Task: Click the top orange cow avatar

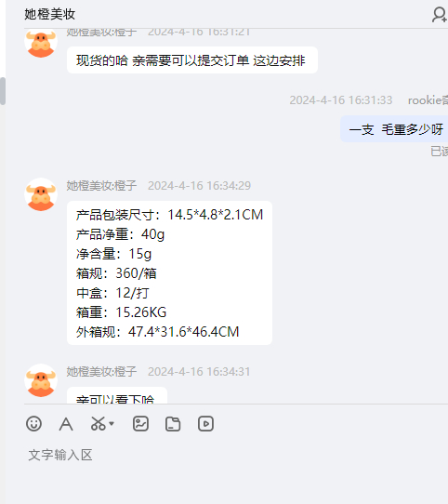Action: (41, 44)
